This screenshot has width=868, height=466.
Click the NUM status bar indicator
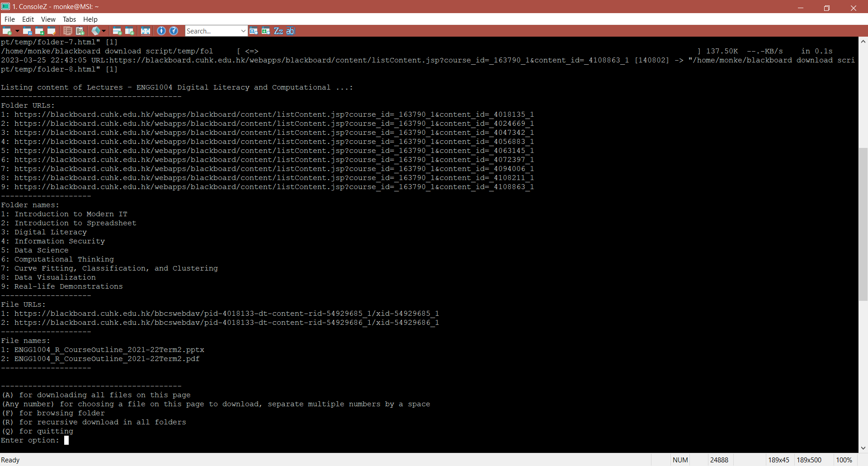(680, 460)
